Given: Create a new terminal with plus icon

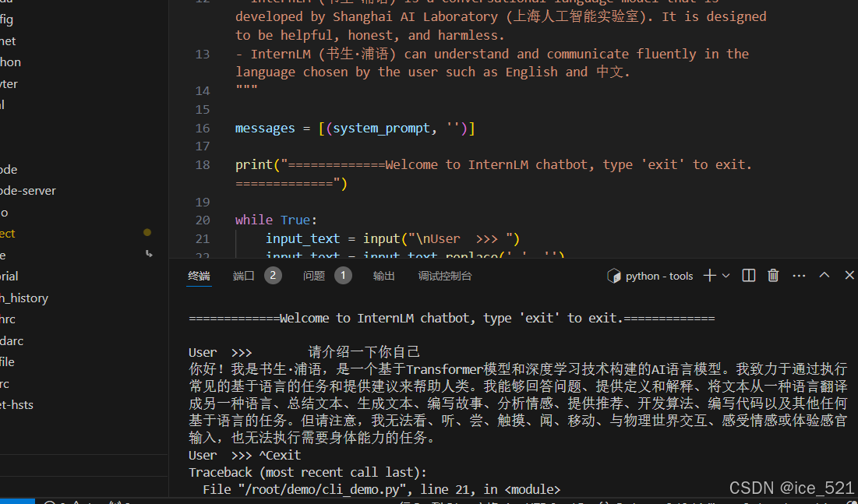Looking at the screenshot, I should [710, 275].
